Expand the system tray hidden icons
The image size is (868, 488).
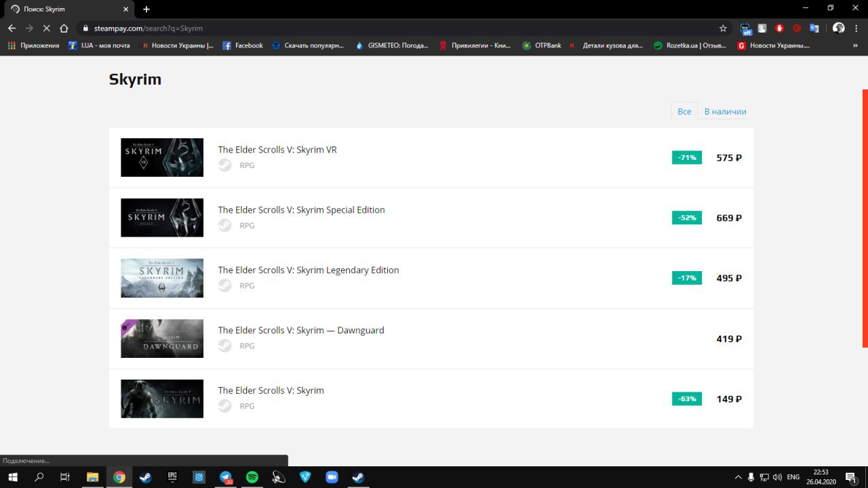737,477
